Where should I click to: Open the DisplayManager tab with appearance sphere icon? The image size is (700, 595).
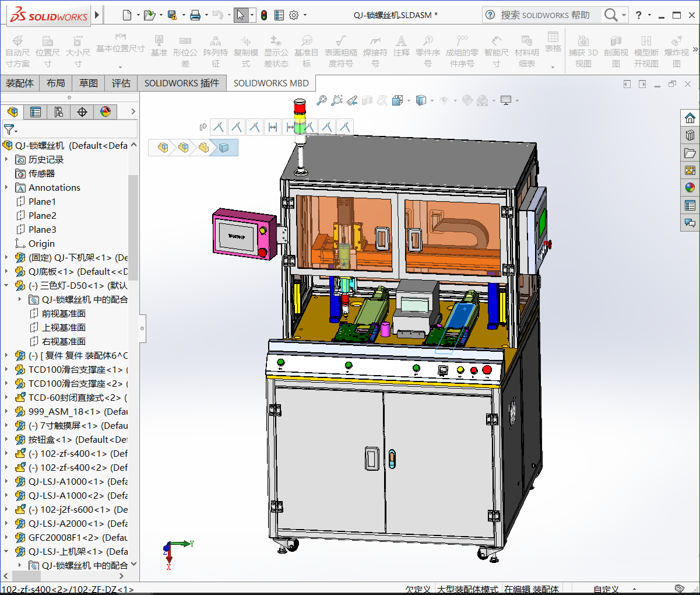tap(104, 111)
